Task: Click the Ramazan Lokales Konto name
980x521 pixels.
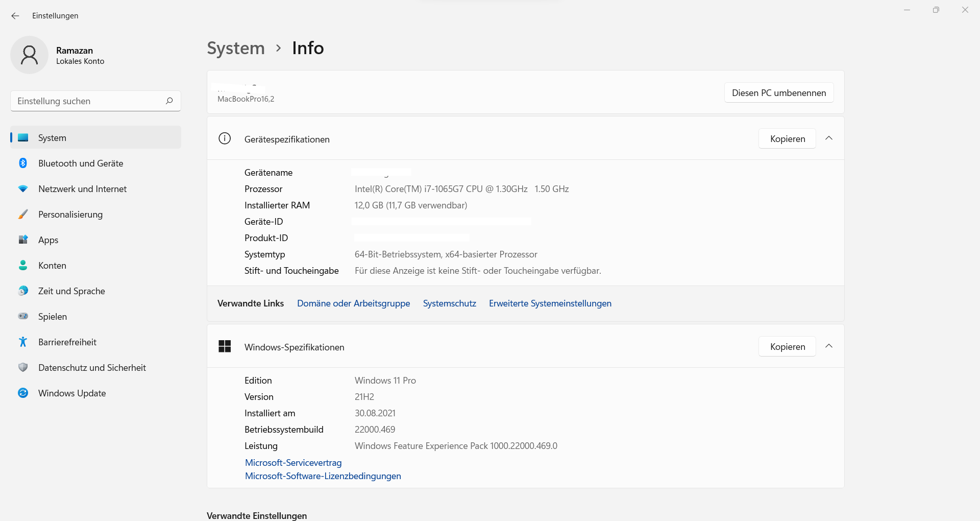Action: 80,55
